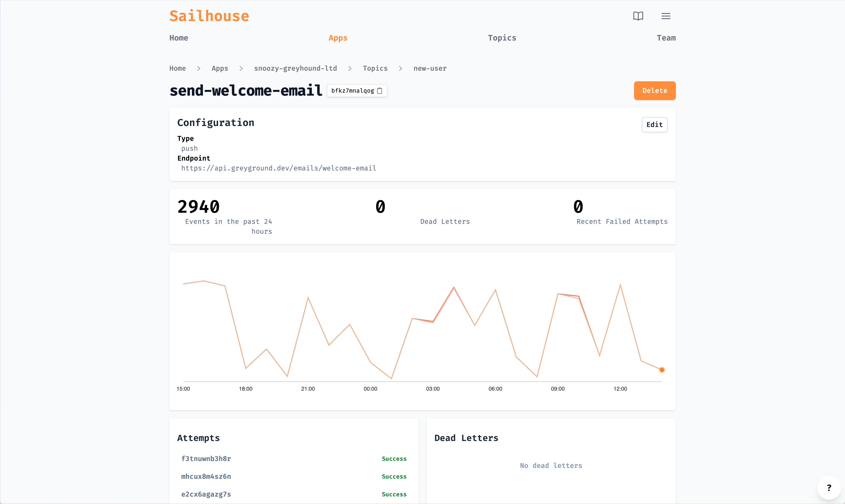This screenshot has width=845, height=504.
Task: Click the help question mark button
Action: point(829,488)
